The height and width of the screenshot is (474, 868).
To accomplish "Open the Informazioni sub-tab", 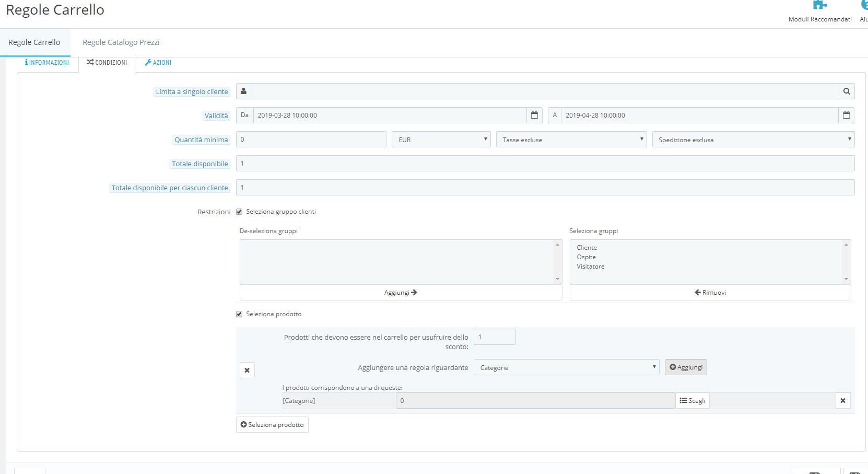I will 47,63.
